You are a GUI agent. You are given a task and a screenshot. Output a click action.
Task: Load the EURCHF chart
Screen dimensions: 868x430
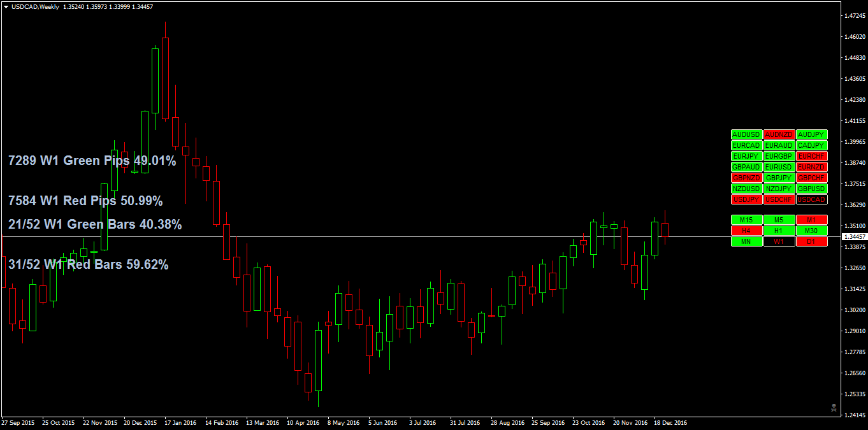tap(811, 156)
